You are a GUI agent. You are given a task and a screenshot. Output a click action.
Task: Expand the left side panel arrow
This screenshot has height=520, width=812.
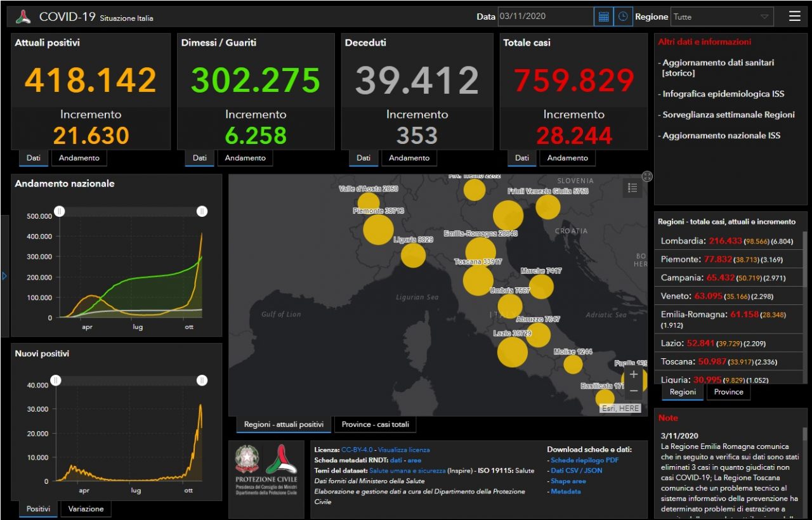pyautogui.click(x=4, y=276)
